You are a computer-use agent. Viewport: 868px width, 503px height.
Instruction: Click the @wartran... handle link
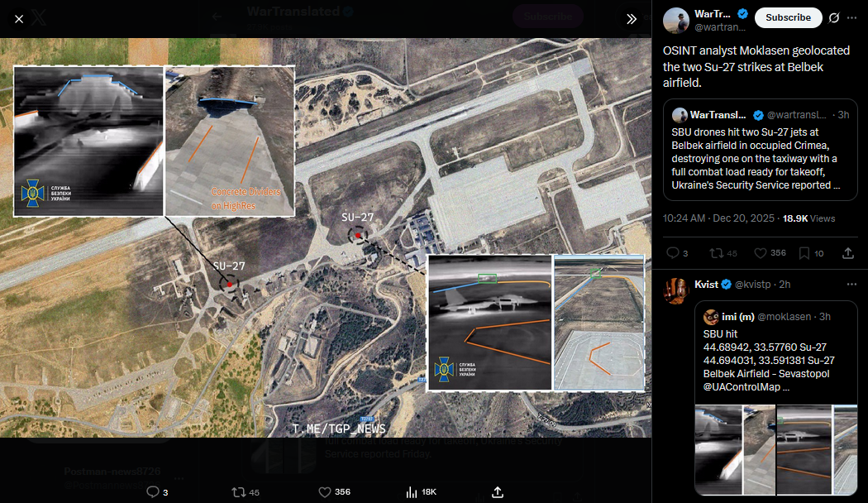click(720, 27)
